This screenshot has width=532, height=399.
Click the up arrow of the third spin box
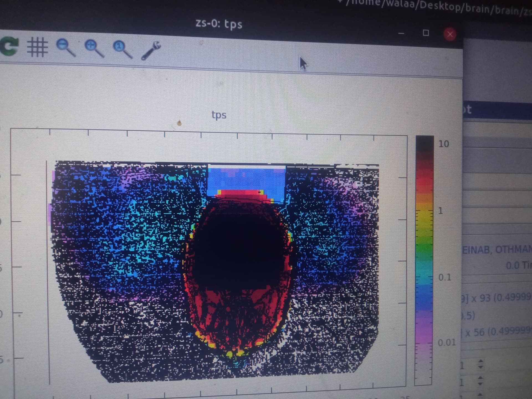coord(481,395)
